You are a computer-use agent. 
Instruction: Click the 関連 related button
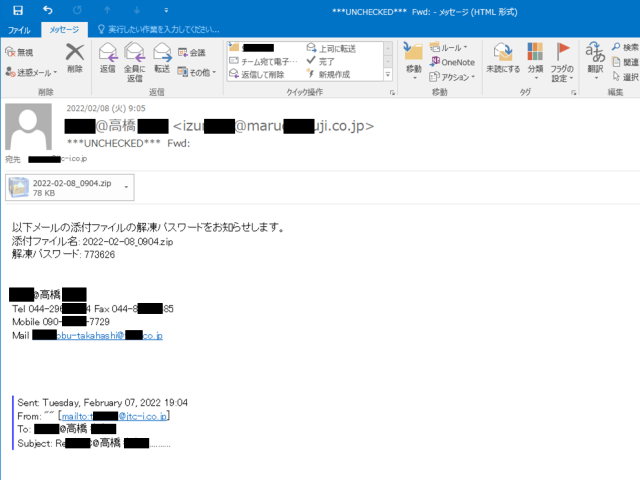point(625,62)
